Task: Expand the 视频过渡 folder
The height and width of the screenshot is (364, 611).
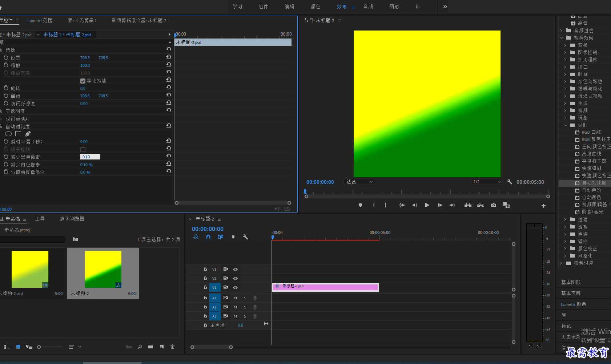Action: tap(561, 263)
